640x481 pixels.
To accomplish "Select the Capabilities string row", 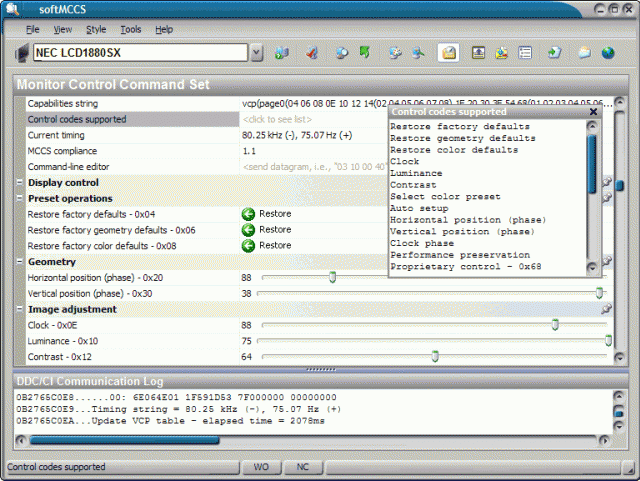I will coord(133,104).
